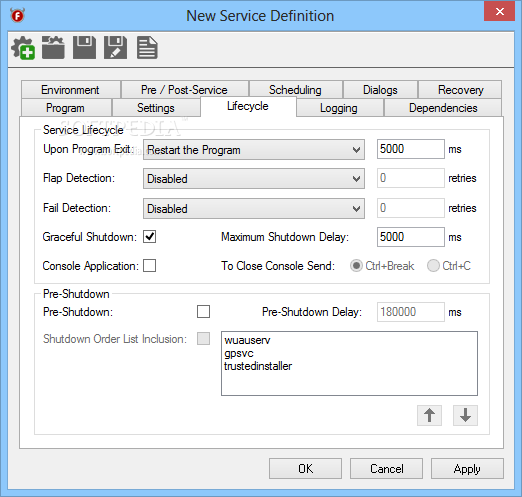Open the Fail Detection dropdown

coord(254,209)
